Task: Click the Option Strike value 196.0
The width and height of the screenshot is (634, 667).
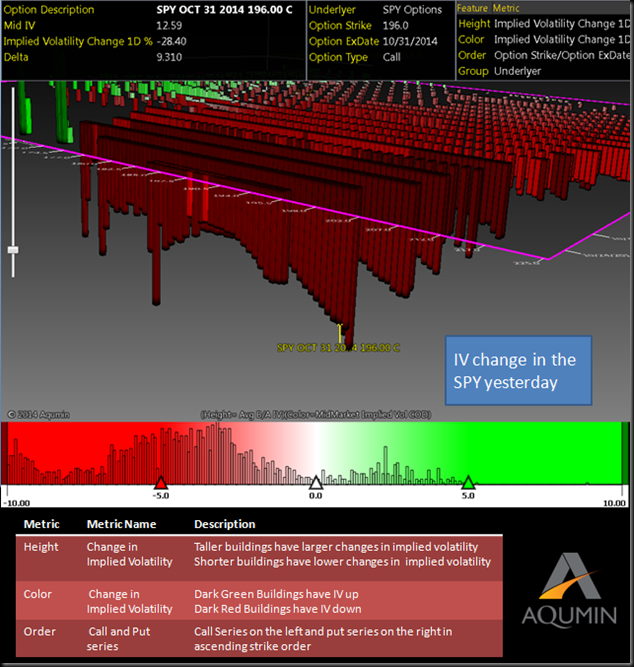Action: pyautogui.click(x=395, y=26)
